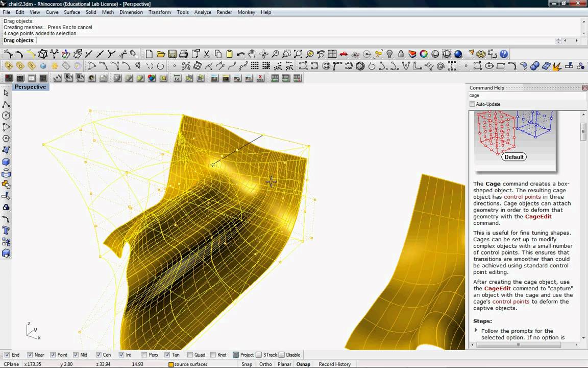Viewport: 588px width, 368px height.
Task: Click the red X 'none' icon
Action: click(260, 78)
